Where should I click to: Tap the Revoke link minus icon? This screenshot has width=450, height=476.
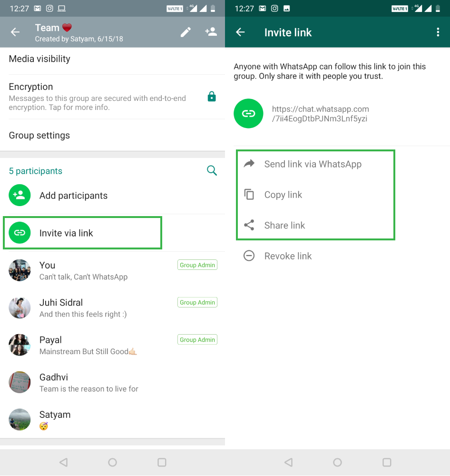click(x=249, y=256)
